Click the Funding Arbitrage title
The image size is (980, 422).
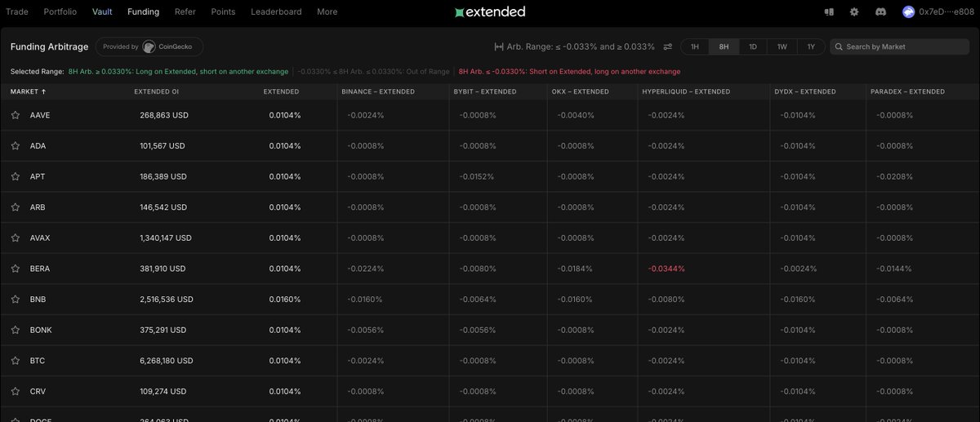(x=48, y=47)
